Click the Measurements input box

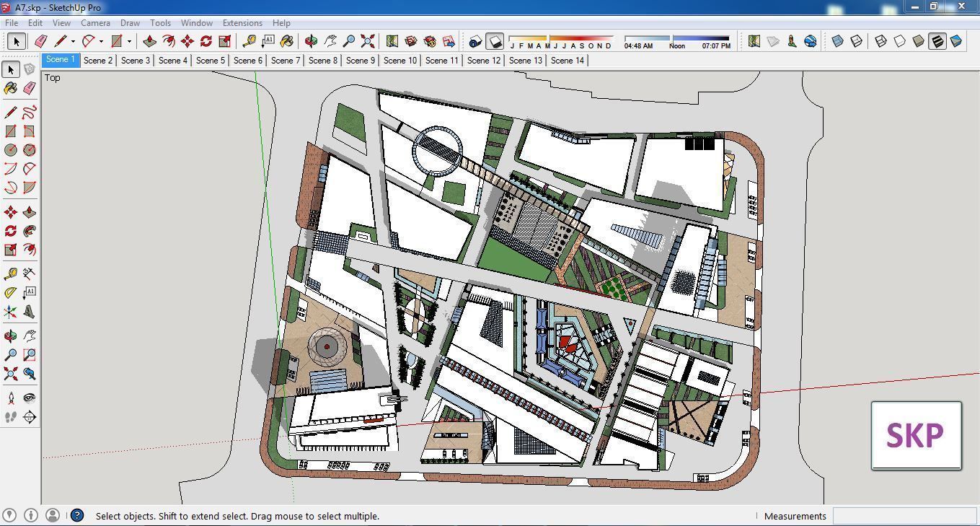tap(905, 516)
